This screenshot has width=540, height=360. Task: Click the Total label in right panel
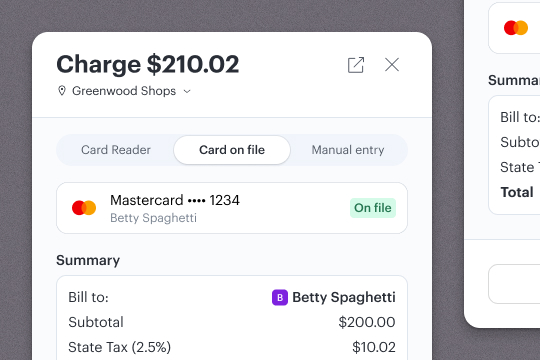[517, 192]
